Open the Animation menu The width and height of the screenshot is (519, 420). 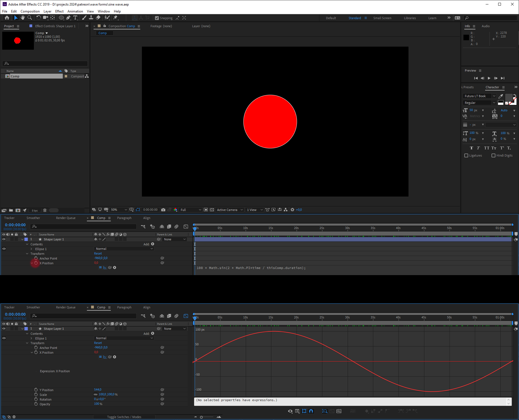point(75,11)
